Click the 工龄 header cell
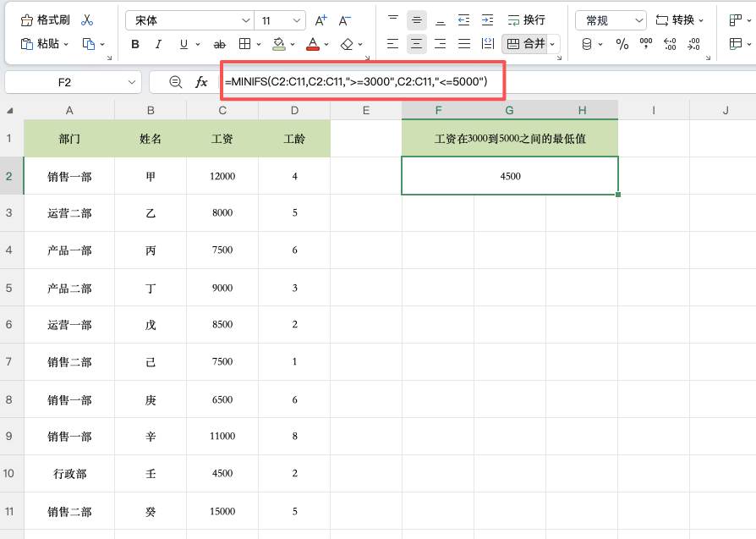This screenshot has height=539, width=756. 294,139
